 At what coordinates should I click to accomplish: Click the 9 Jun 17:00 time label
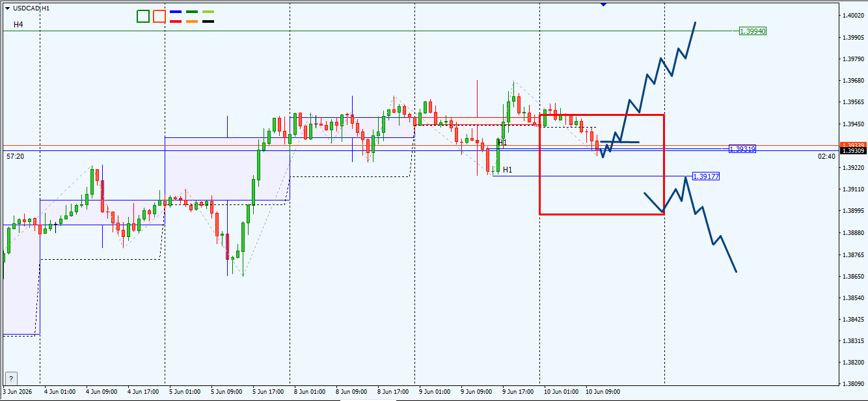(x=518, y=392)
